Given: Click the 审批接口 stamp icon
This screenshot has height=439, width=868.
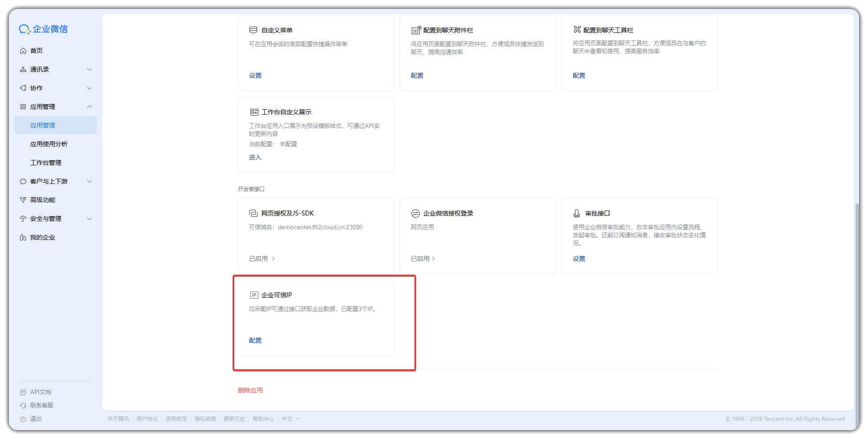Looking at the screenshot, I should click(x=577, y=213).
